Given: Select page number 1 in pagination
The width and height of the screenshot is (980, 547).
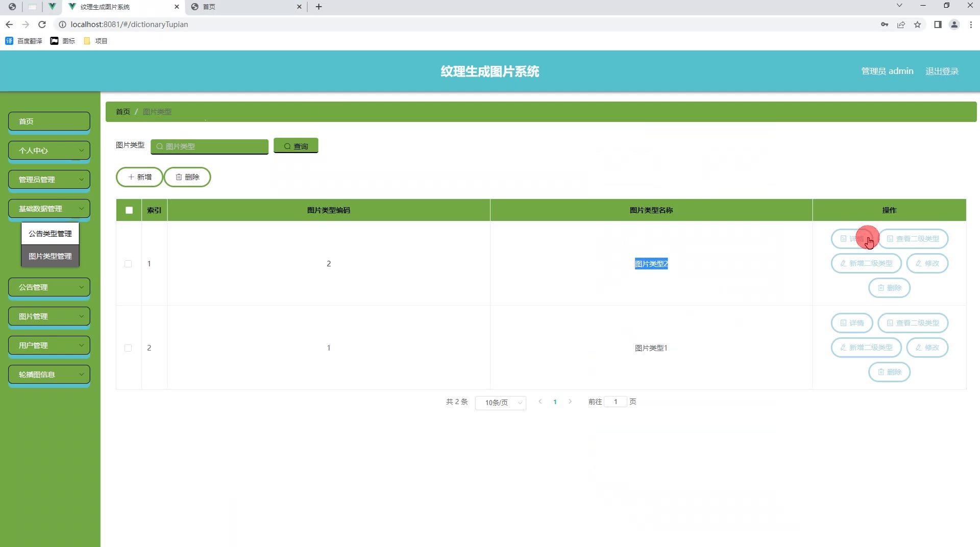Looking at the screenshot, I should pyautogui.click(x=555, y=402).
